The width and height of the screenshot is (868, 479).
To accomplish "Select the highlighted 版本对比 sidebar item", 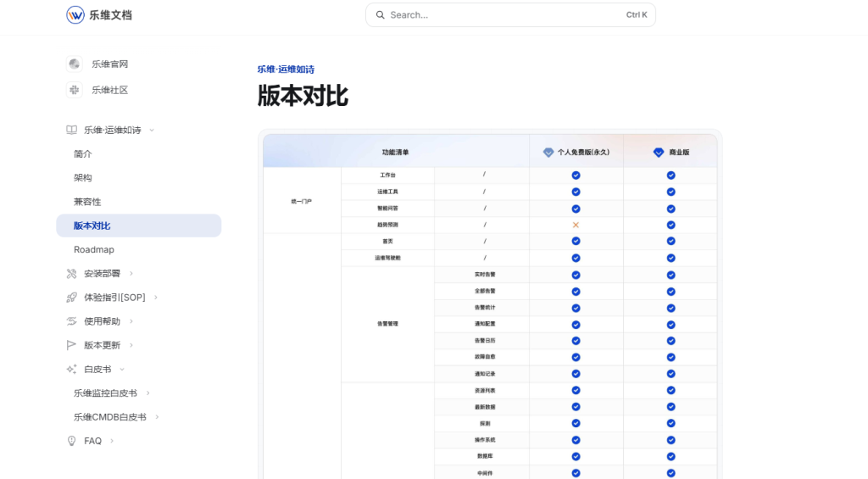I will coord(138,226).
